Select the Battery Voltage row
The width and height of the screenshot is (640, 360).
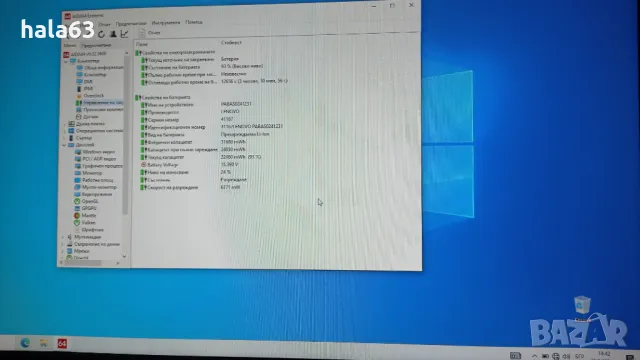pyautogui.click(x=190, y=165)
